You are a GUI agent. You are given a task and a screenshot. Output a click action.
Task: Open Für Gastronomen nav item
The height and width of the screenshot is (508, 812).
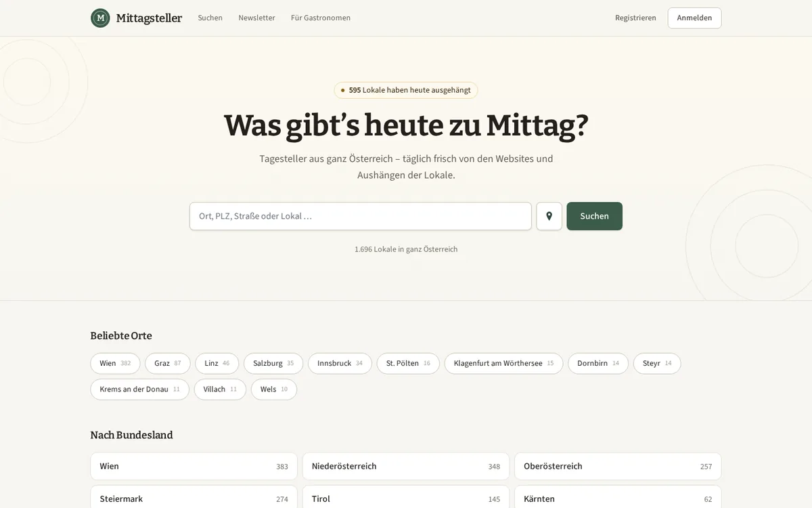(321, 18)
